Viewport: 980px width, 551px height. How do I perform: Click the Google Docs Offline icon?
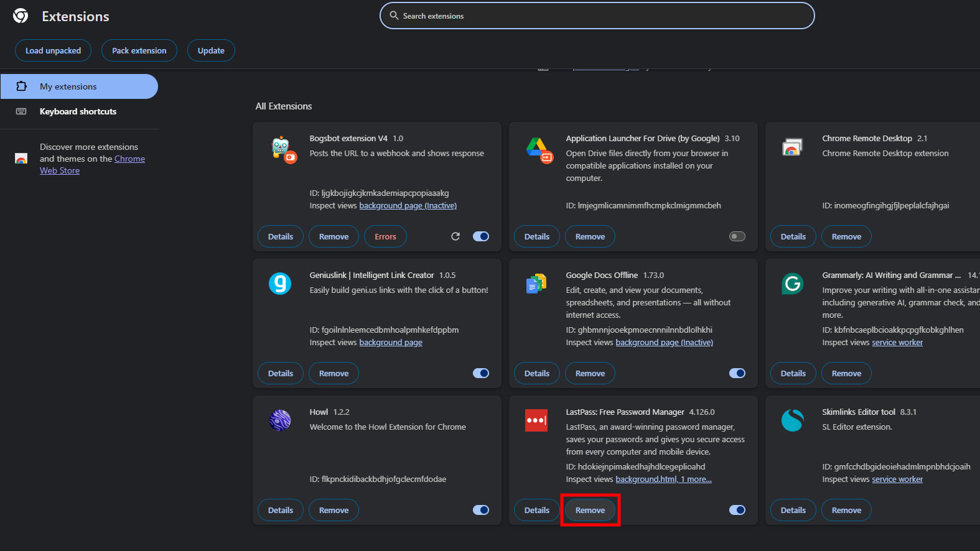pos(536,284)
